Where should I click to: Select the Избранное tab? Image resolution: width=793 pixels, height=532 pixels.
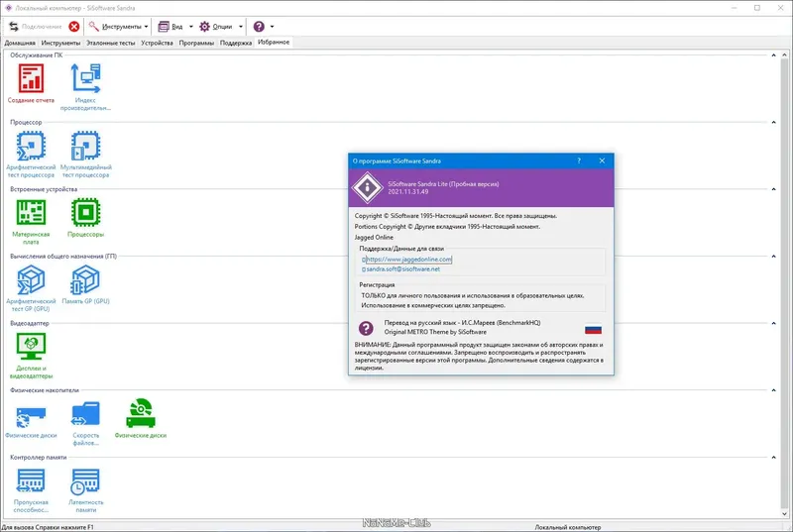274,43
